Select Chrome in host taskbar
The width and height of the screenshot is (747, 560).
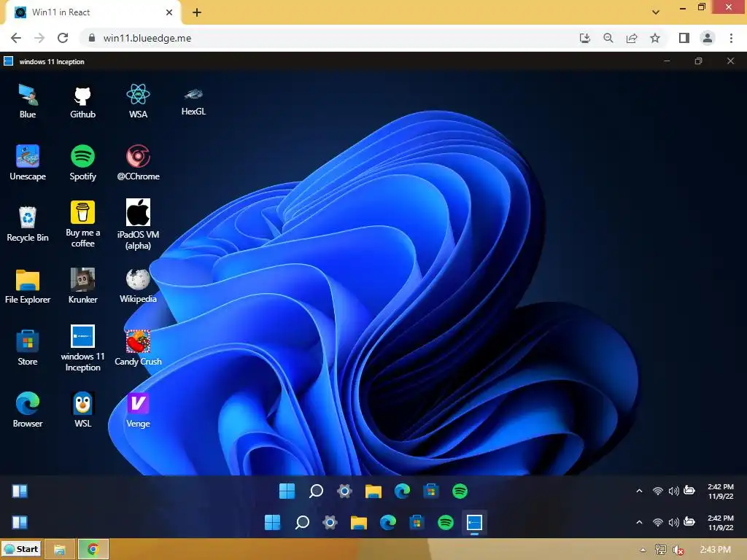93,550
